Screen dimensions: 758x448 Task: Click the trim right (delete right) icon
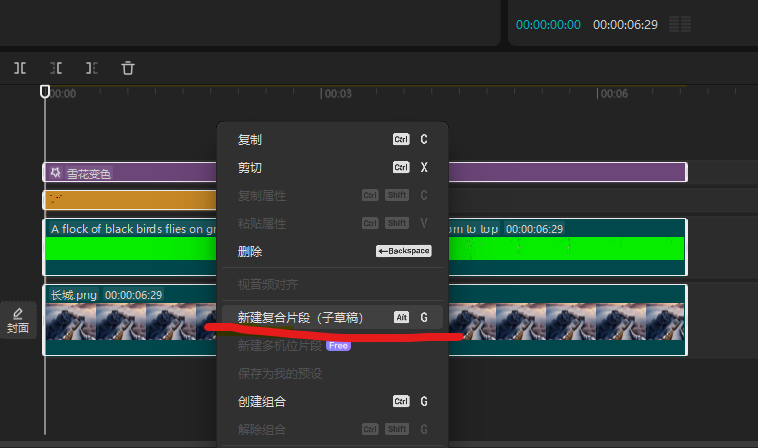tap(92, 68)
